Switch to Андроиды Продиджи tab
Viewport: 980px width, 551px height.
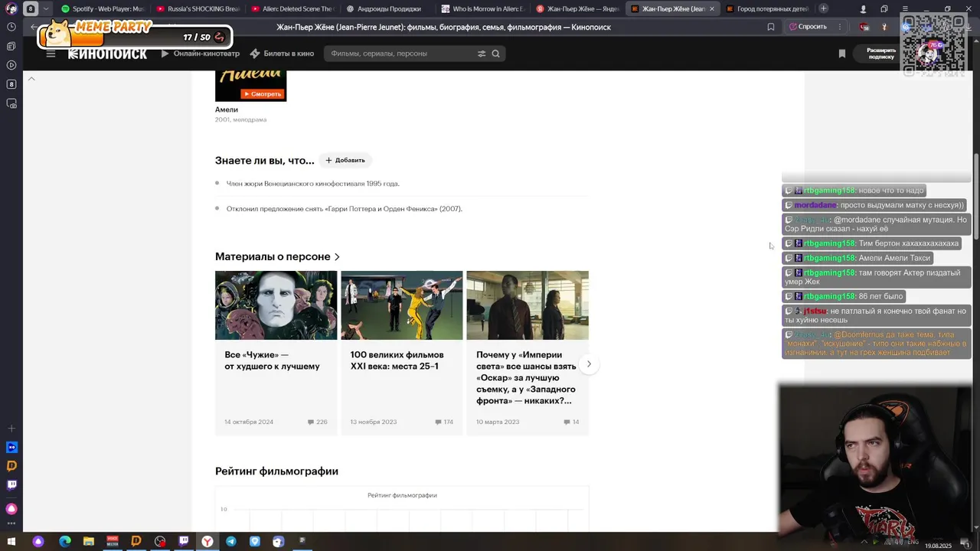click(387, 8)
